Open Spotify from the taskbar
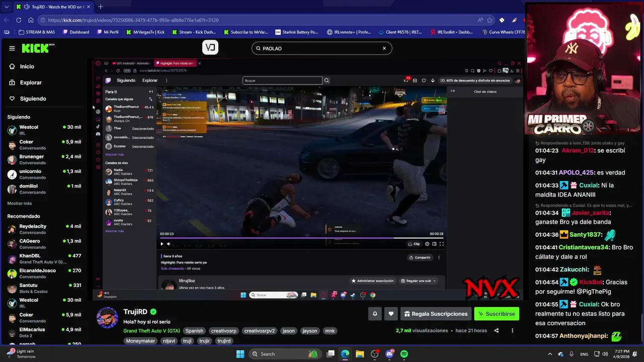The width and height of the screenshot is (644, 362). (404, 354)
